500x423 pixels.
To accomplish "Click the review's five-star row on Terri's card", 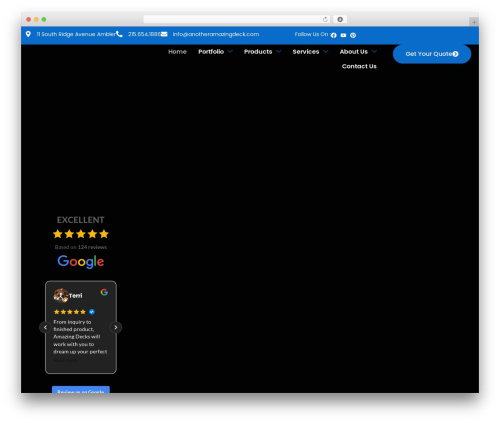I will click(x=70, y=312).
